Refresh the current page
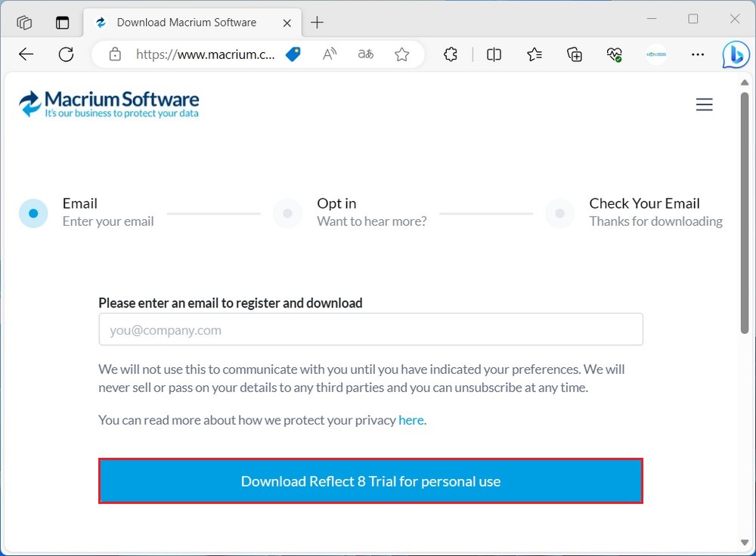Viewport: 756px width, 556px height. point(66,54)
